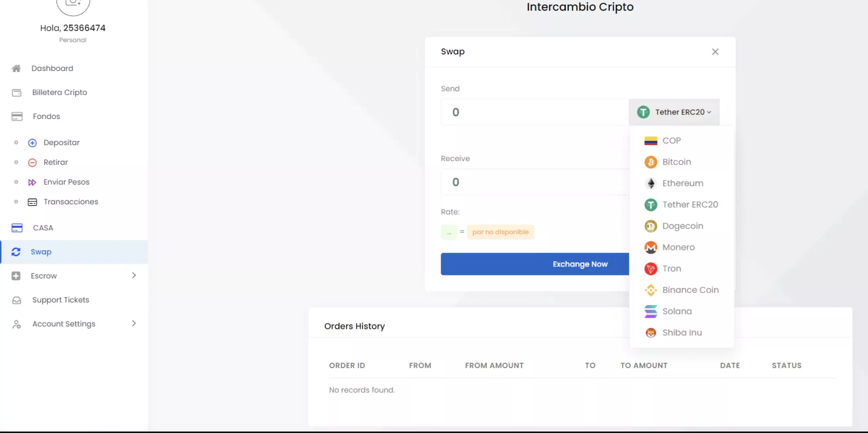
Task: Select Bitcoin from the currency list
Action: pos(676,162)
